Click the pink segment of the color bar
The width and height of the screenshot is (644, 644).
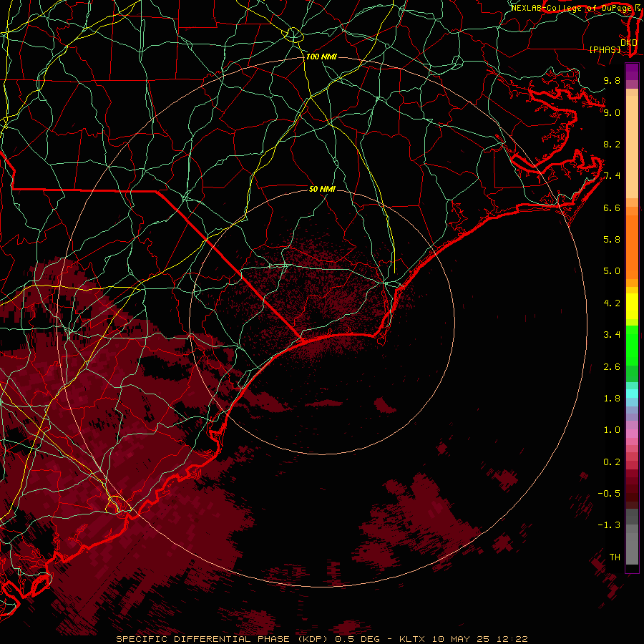click(x=632, y=434)
